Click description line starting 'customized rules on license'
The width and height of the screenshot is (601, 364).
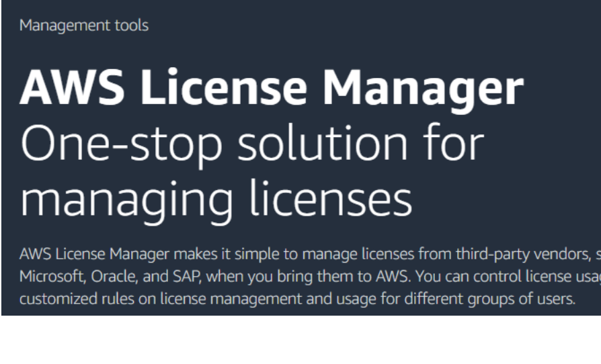pos(297,299)
